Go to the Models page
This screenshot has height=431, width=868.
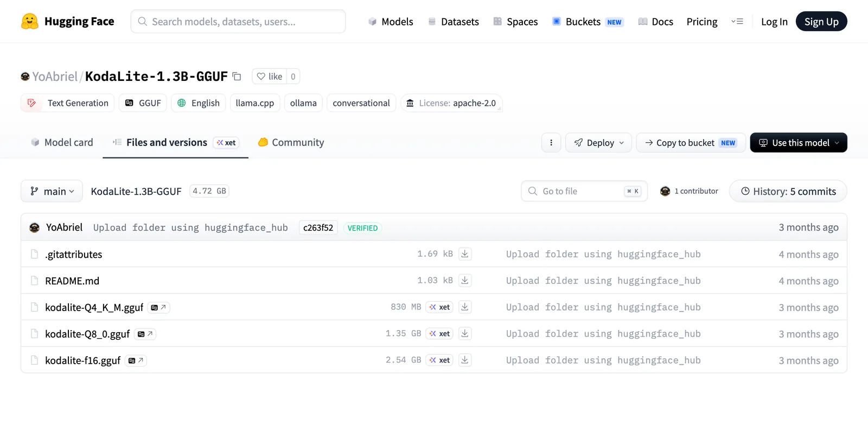391,22
